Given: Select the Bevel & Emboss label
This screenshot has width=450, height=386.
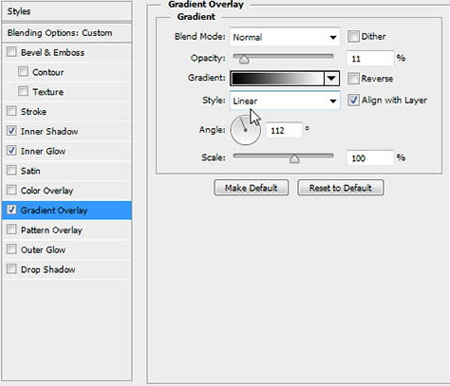Looking at the screenshot, I should [53, 52].
